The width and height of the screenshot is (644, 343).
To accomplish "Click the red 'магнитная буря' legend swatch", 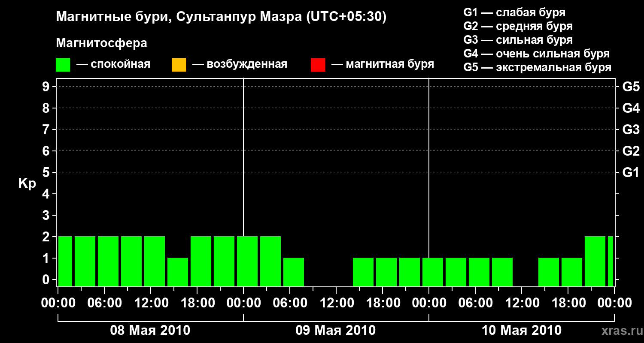I will point(318,65).
